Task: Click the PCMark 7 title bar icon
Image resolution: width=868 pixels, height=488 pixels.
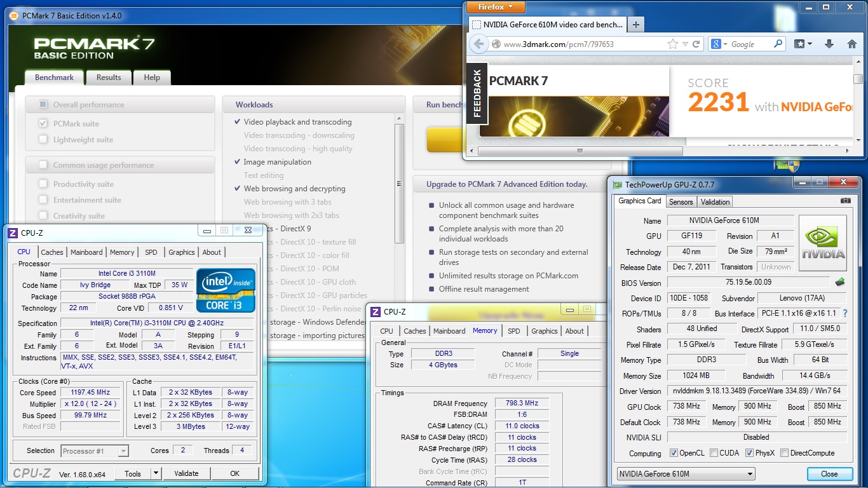Action: click(x=13, y=15)
